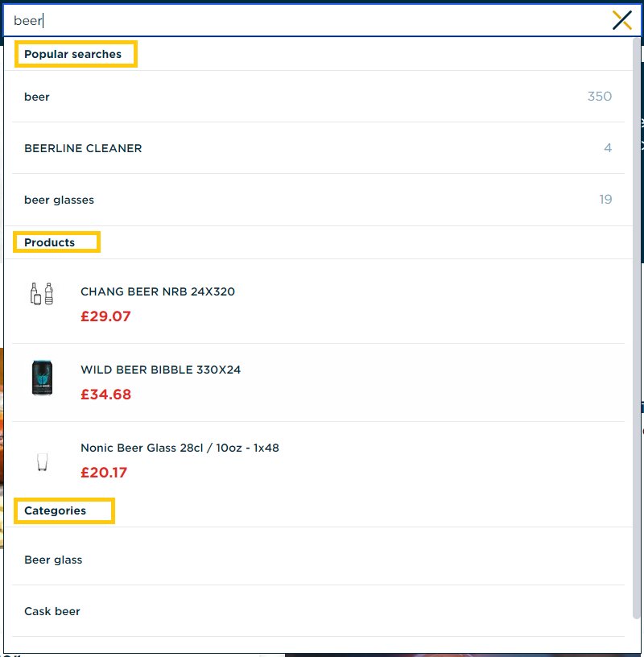The image size is (644, 657).
Task: Select the 'beer' popular search suggestion
Action: pos(318,97)
